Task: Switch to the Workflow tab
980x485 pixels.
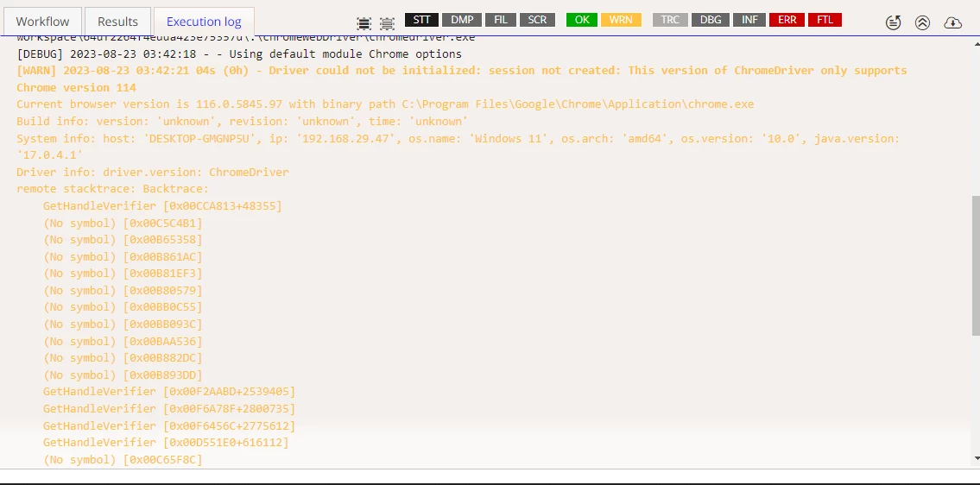Action: pyautogui.click(x=42, y=22)
